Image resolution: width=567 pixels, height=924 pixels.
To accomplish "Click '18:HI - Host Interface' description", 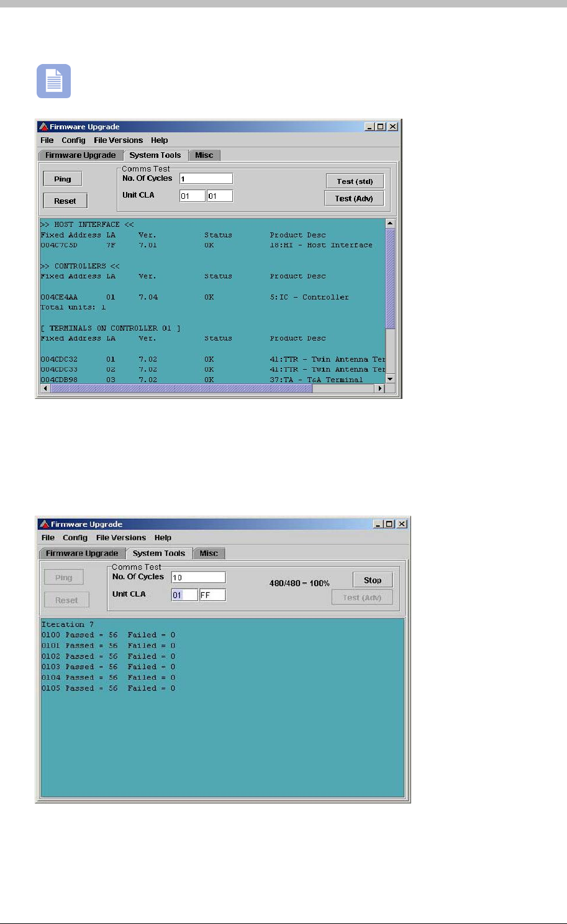I will pyautogui.click(x=321, y=245).
